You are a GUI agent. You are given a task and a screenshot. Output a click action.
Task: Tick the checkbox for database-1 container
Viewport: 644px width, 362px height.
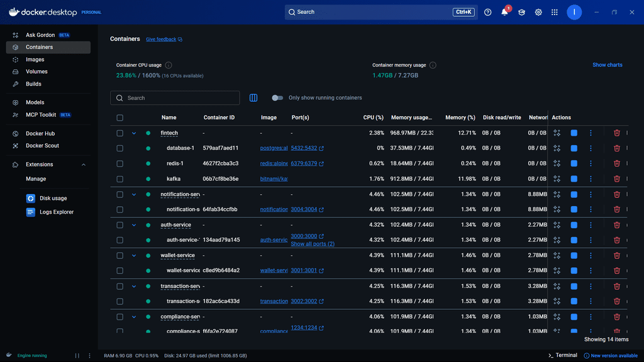pyautogui.click(x=120, y=148)
